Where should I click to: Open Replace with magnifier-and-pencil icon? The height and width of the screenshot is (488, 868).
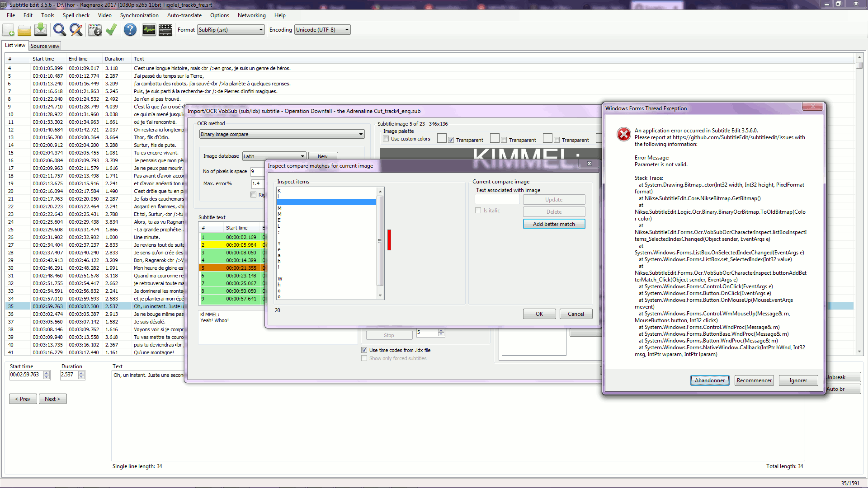[x=76, y=30]
